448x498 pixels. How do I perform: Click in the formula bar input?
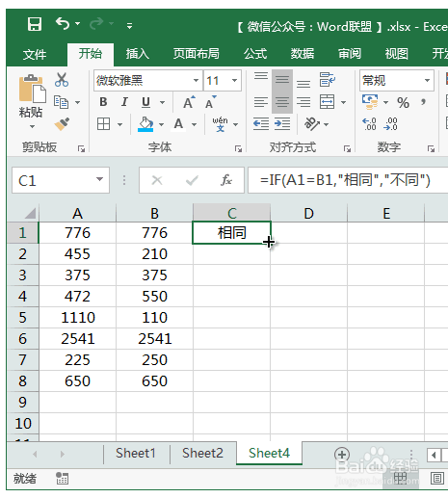click(x=348, y=180)
